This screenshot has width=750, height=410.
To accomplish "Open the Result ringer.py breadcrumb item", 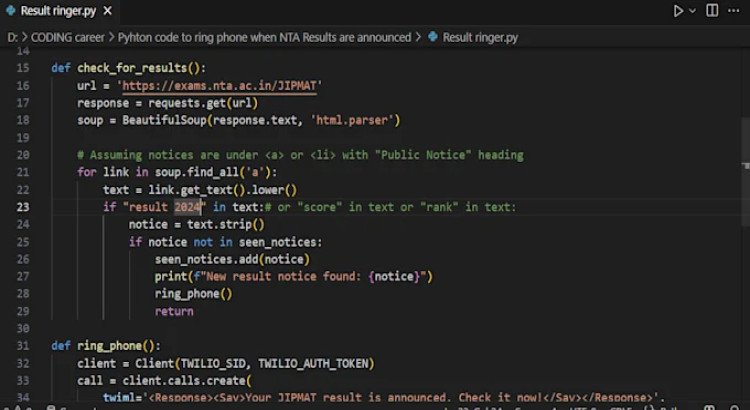I will [480, 37].
